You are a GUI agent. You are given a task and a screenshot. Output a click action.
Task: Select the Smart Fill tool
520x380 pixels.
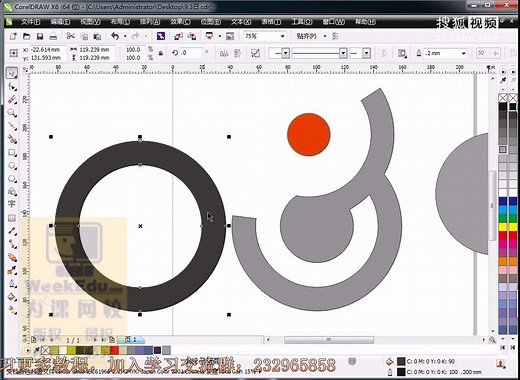(x=12, y=139)
